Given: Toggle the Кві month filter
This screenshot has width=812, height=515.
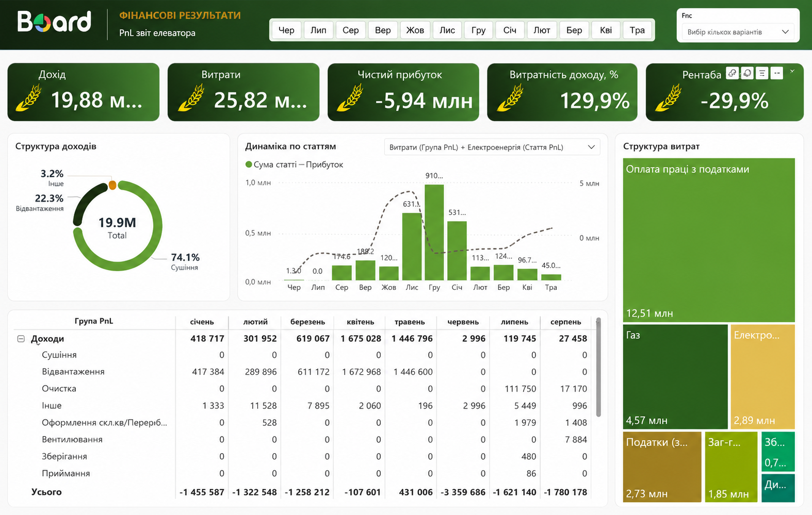Looking at the screenshot, I should (x=606, y=30).
